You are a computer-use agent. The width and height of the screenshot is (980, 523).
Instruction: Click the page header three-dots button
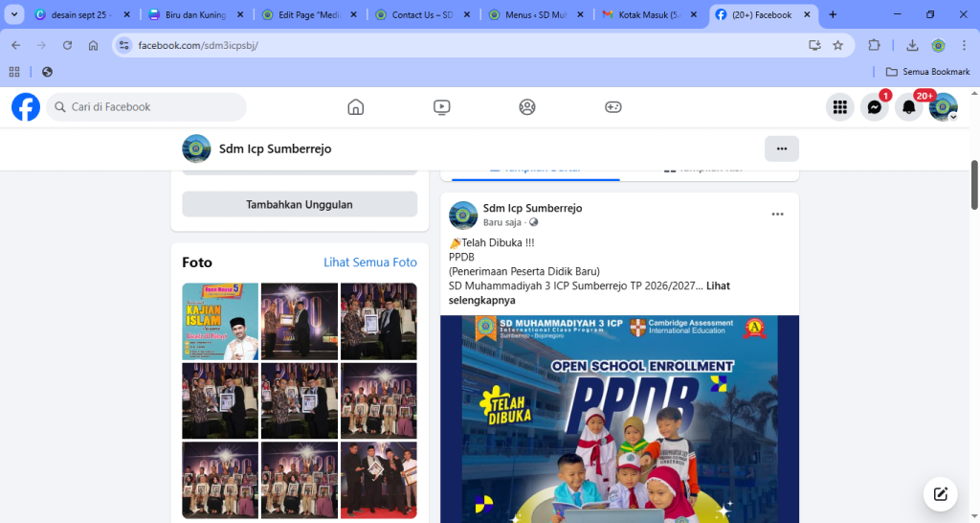pyautogui.click(x=782, y=148)
